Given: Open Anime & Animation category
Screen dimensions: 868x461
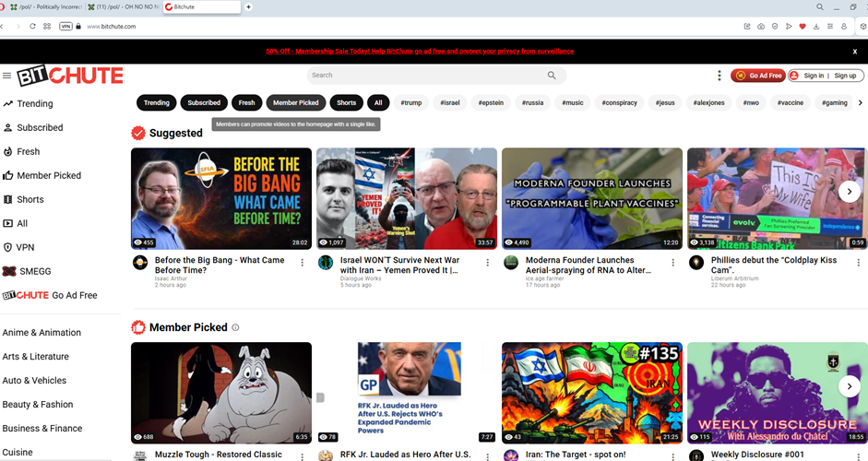Looking at the screenshot, I should [x=42, y=333].
